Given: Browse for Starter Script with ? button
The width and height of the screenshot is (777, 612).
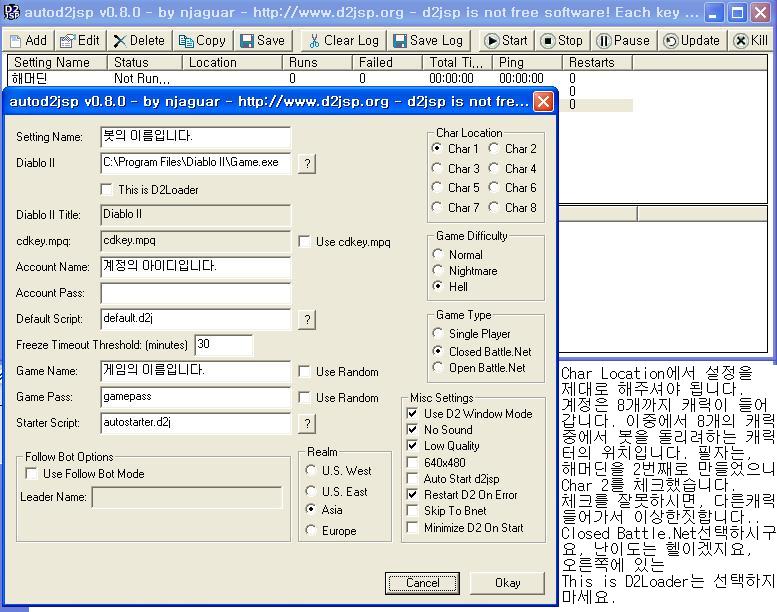Looking at the screenshot, I should (x=307, y=424).
